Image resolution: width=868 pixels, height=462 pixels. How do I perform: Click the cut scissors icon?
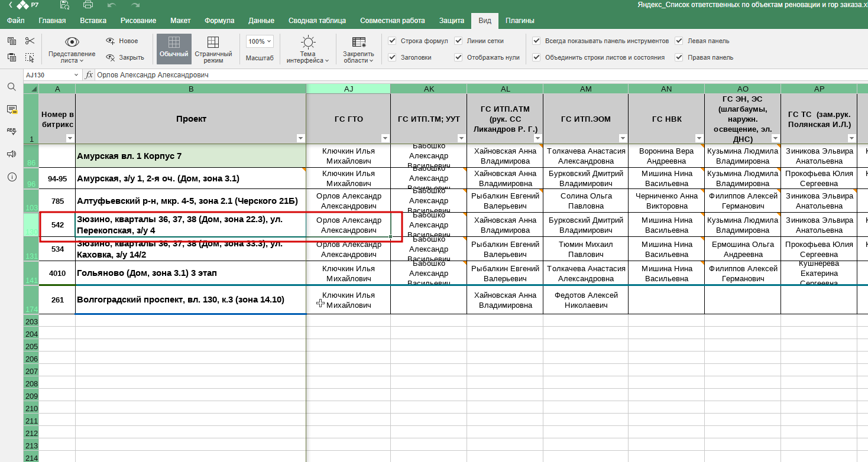coord(30,41)
